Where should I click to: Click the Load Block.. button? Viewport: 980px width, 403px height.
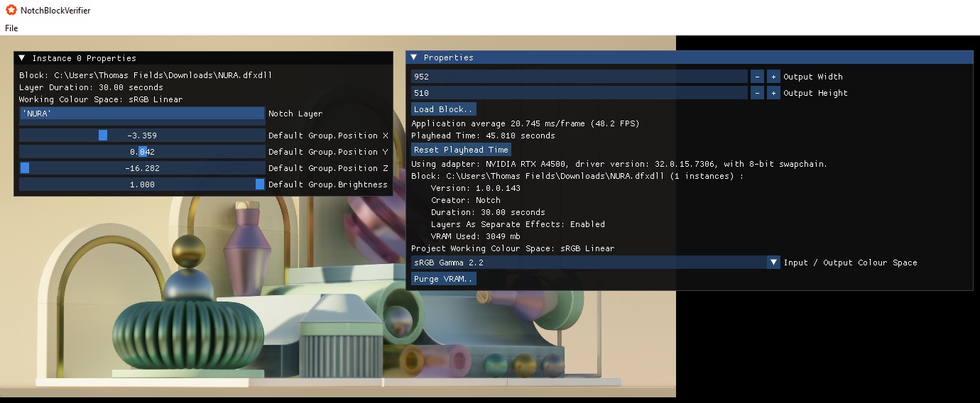(x=444, y=109)
